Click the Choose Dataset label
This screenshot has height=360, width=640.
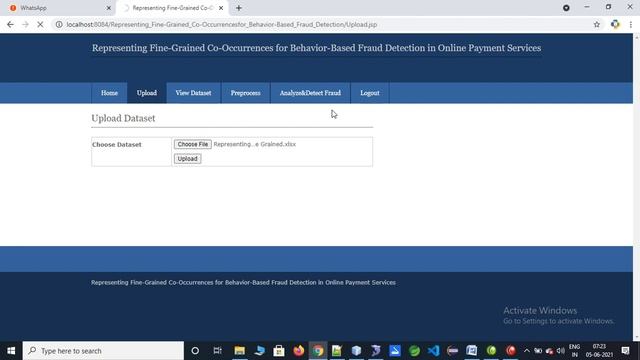click(x=117, y=144)
